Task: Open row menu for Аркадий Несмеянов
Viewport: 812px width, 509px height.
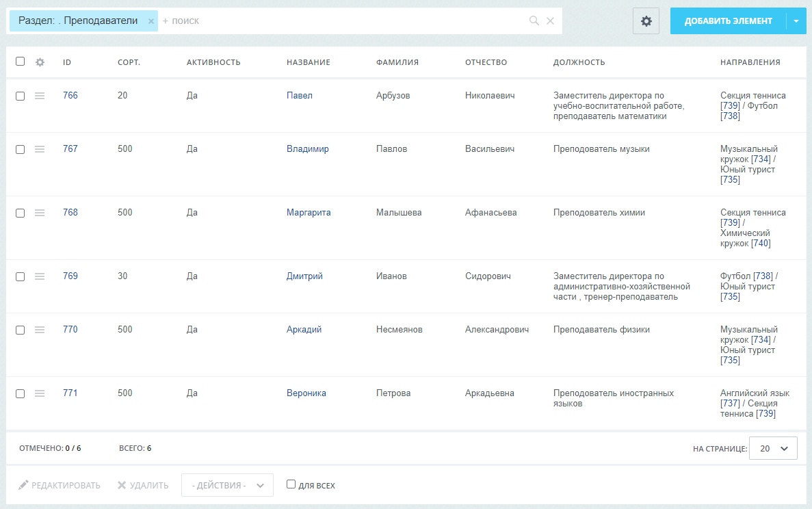Action: (40, 330)
